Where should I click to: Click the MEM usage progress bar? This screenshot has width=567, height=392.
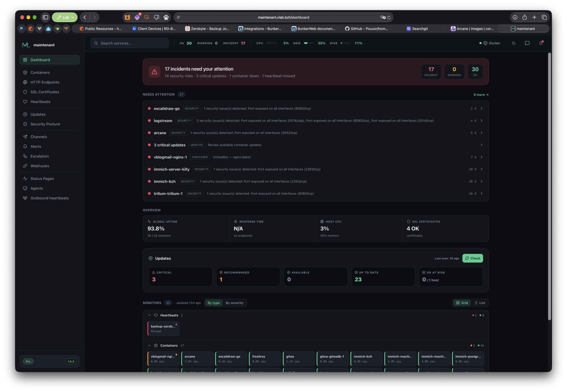coord(309,43)
